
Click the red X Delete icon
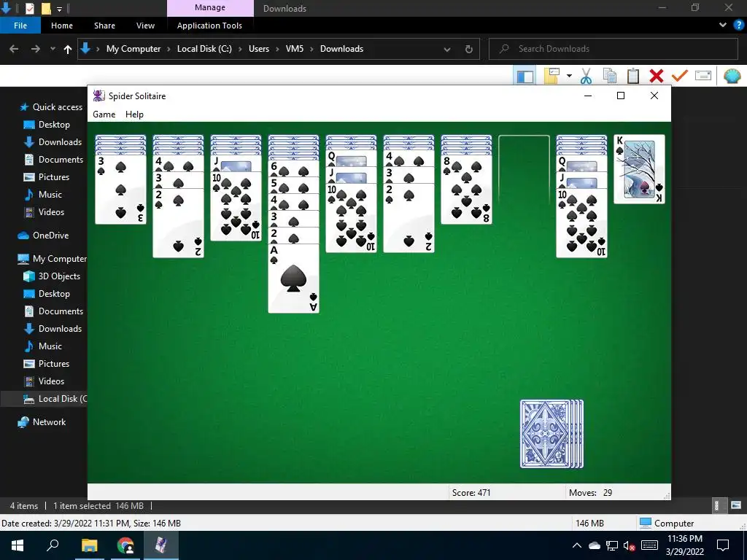click(x=657, y=76)
